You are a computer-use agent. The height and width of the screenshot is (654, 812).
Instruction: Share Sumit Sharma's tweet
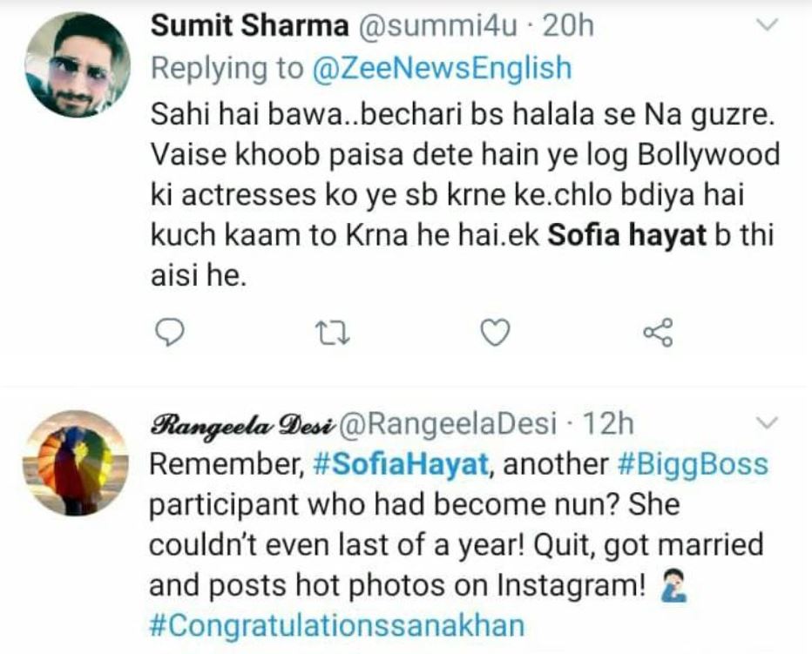click(657, 332)
